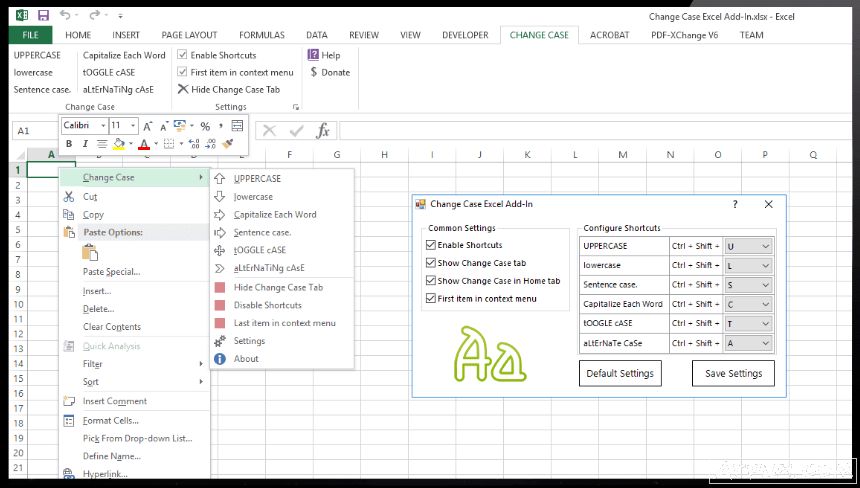
Task: Open the FILE tab
Action: pos(30,35)
